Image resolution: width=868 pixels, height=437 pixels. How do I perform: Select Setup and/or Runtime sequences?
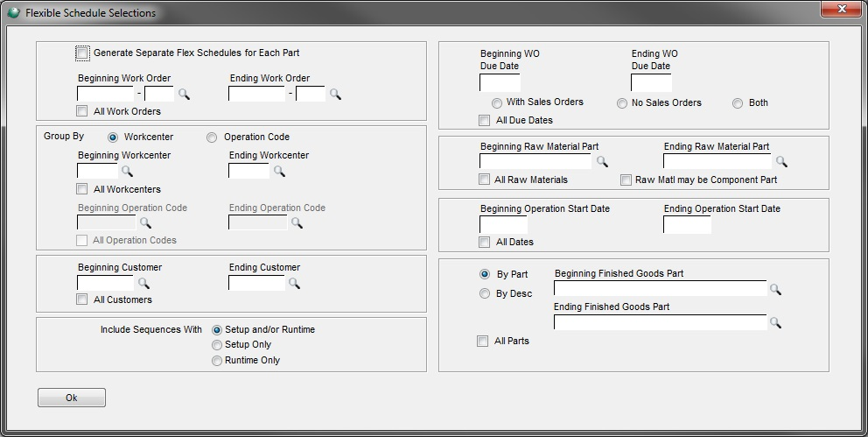(x=217, y=330)
